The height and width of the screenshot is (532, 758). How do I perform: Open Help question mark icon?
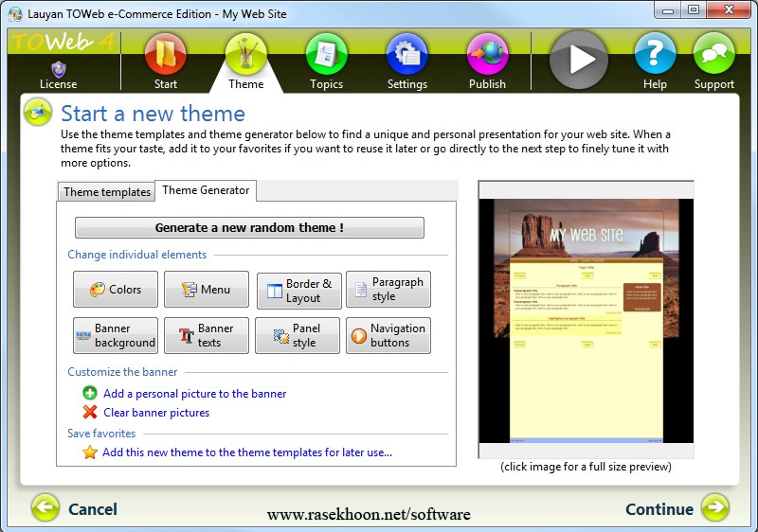pos(655,53)
